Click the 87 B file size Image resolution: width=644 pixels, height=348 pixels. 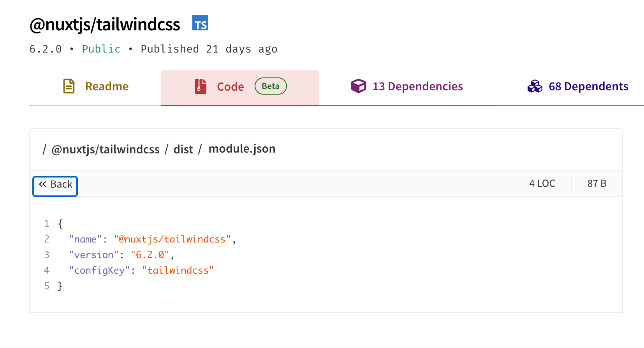point(597,183)
